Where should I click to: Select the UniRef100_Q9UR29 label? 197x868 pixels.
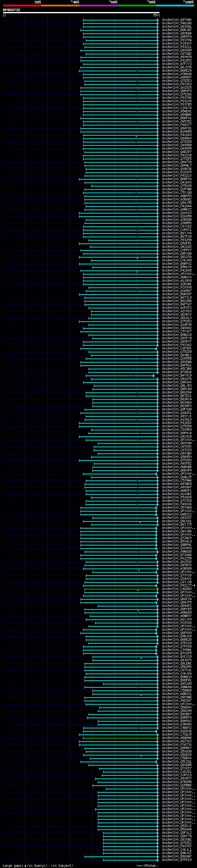tap(176, 755)
